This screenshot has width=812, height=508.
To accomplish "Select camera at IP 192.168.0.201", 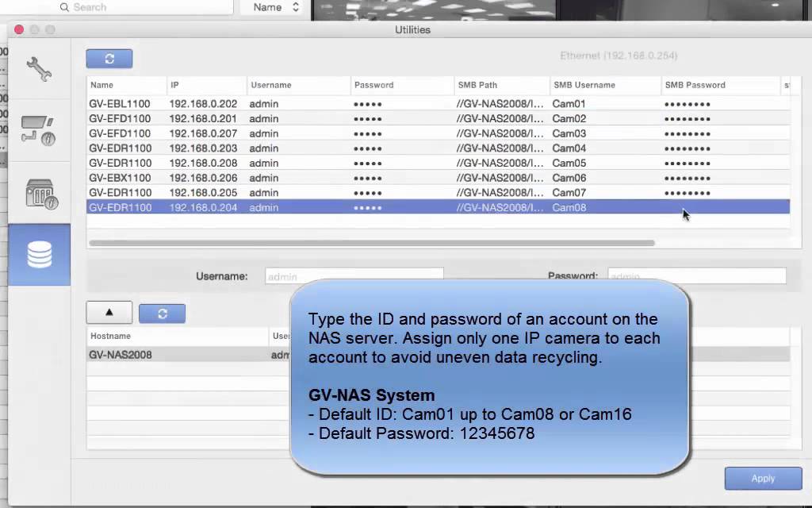I will (x=438, y=119).
